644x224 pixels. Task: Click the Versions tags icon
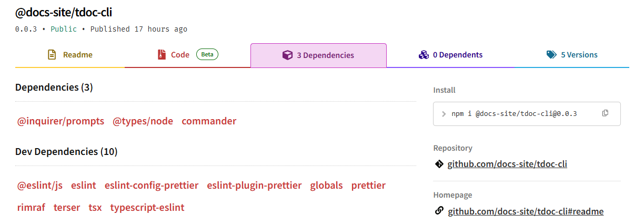tap(551, 55)
